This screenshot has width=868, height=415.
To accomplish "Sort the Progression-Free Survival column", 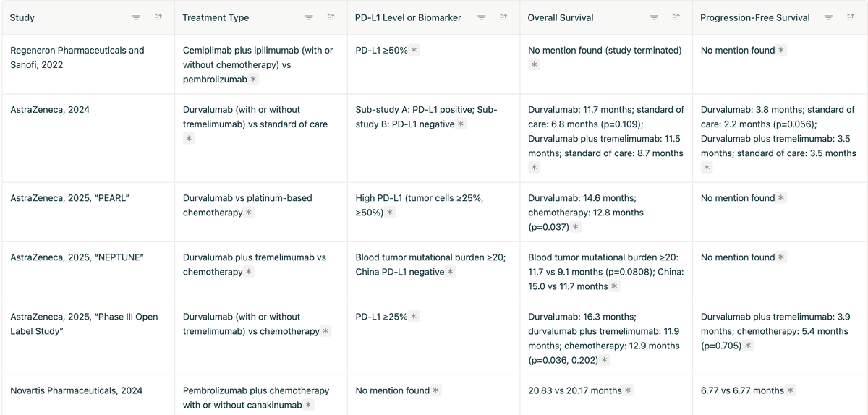I will (851, 17).
